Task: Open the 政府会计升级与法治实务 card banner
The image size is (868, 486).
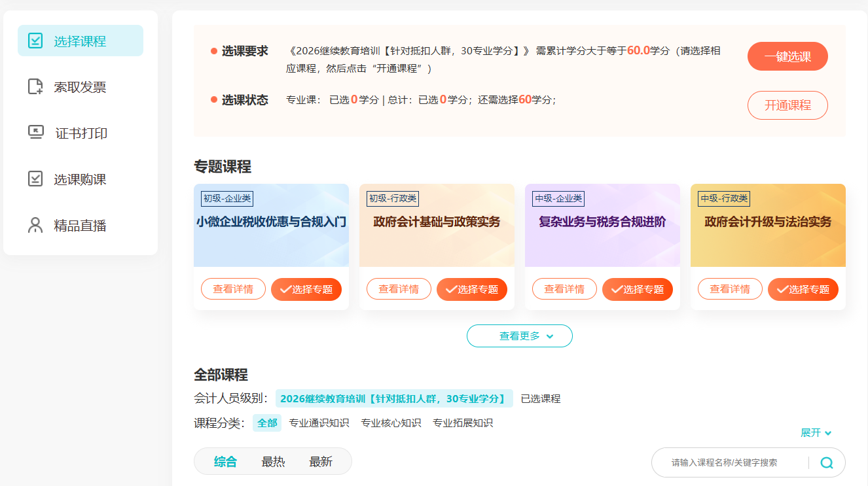Action: pyautogui.click(x=768, y=225)
